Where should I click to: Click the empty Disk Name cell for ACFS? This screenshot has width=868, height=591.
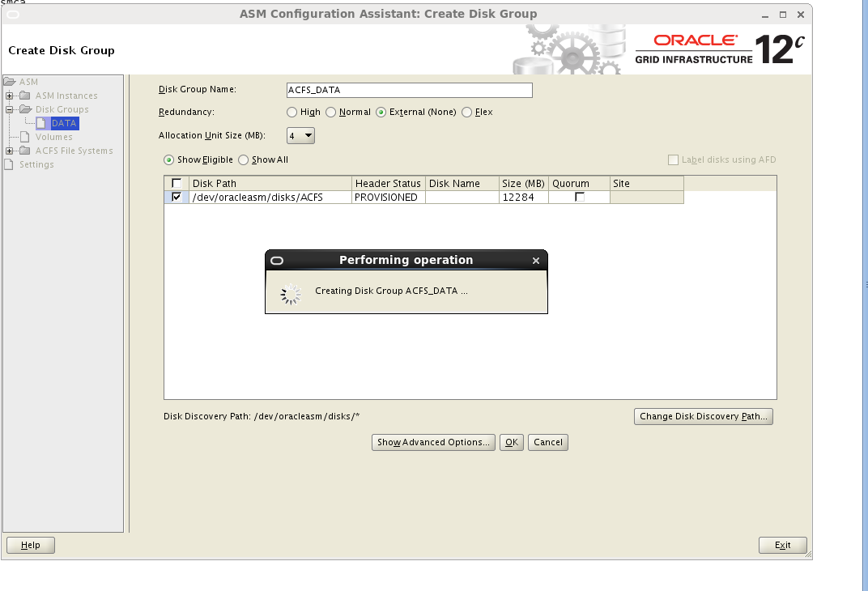pos(462,197)
